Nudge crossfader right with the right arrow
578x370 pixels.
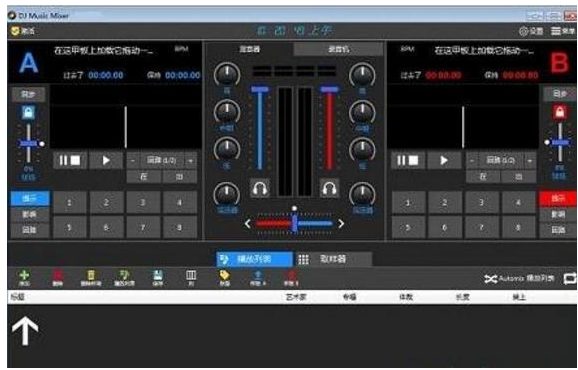point(341,223)
